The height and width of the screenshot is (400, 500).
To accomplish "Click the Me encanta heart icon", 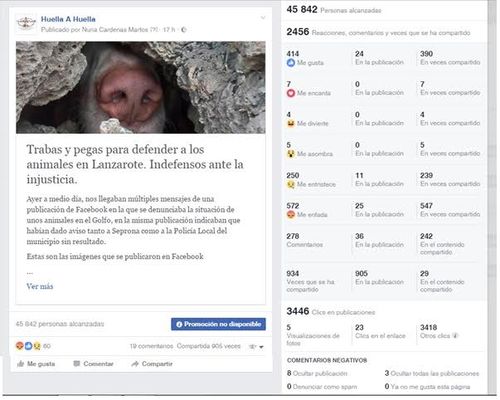I will (291, 93).
